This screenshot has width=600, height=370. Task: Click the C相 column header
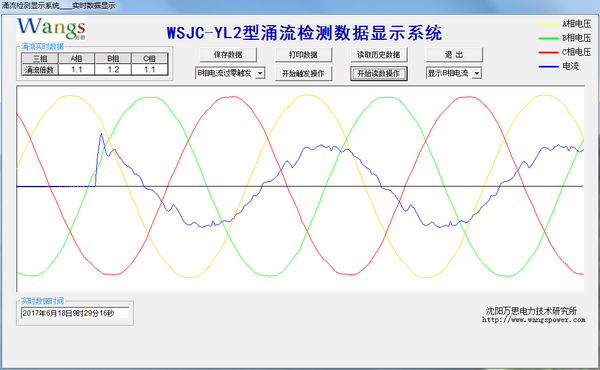[x=149, y=59]
